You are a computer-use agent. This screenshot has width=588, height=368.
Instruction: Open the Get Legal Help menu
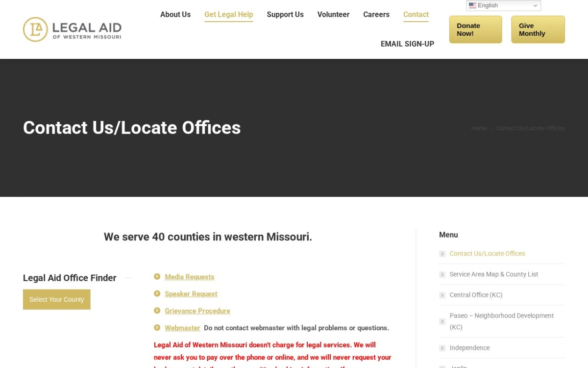tap(229, 15)
